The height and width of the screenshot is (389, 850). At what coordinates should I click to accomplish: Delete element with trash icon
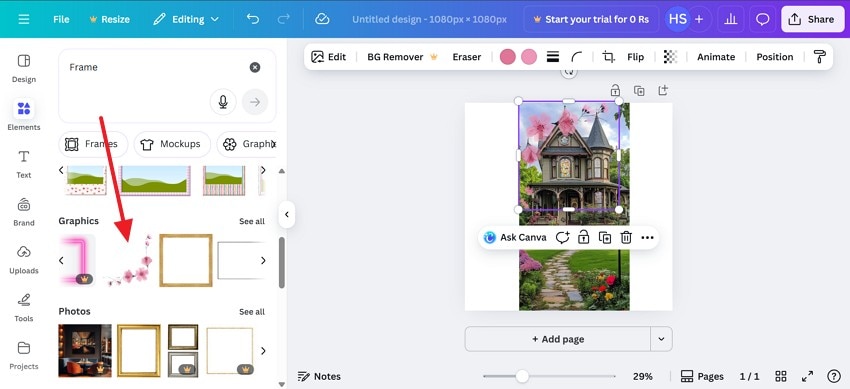pos(626,237)
